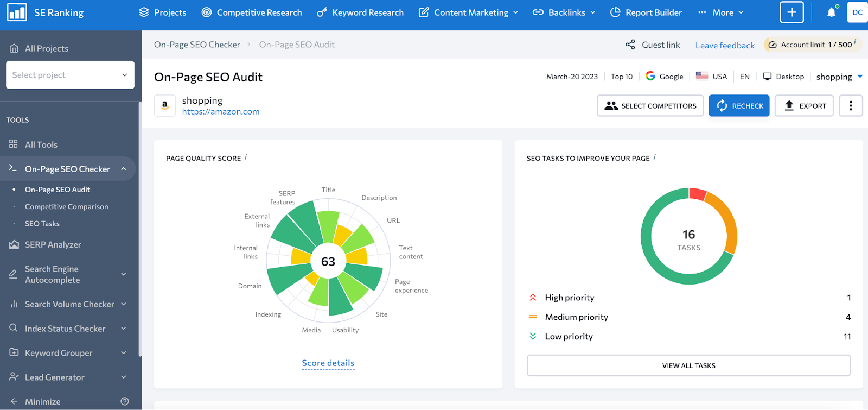Click the 63 score in chart center
The height and width of the screenshot is (410, 868).
(328, 262)
